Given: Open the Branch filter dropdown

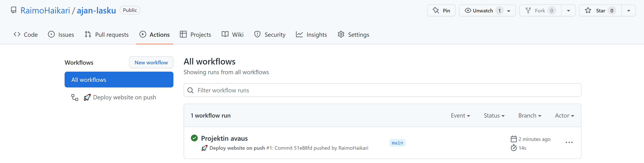Looking at the screenshot, I should pos(530,115).
